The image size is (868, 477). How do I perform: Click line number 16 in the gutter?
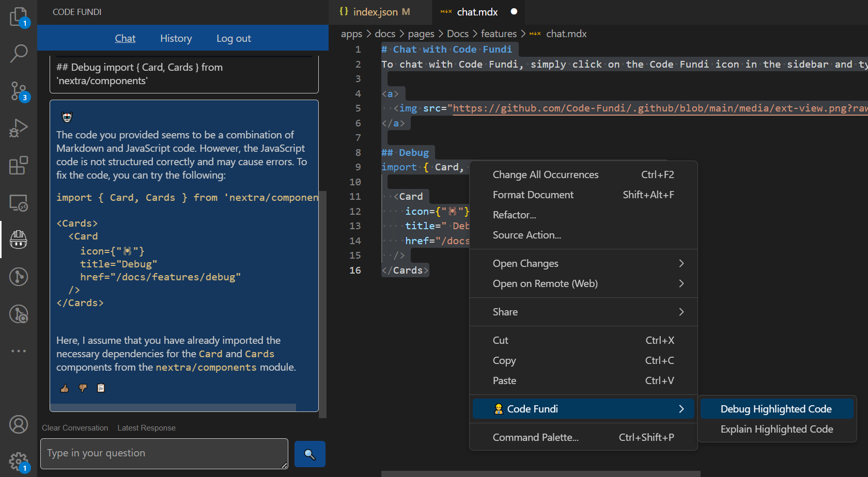[x=355, y=270]
